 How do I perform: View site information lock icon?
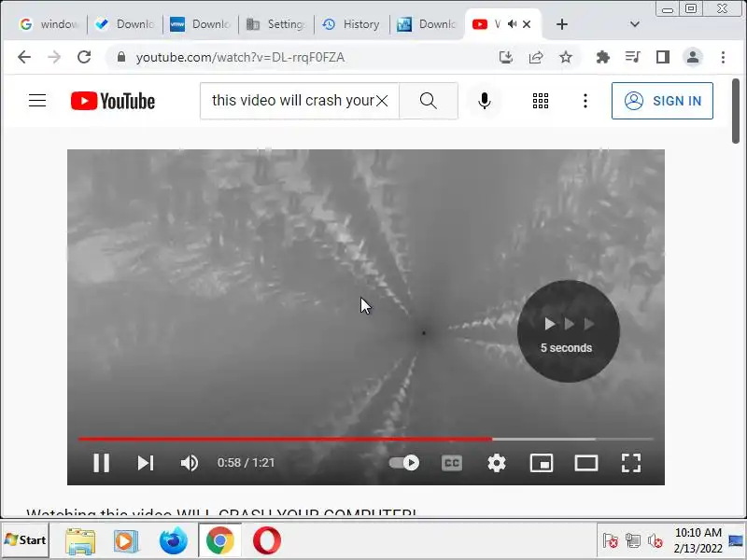[121, 57]
